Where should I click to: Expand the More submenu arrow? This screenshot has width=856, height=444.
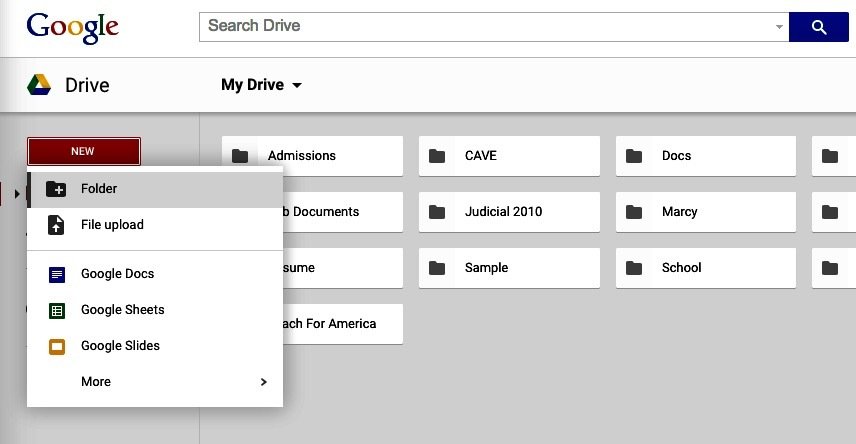click(x=264, y=382)
